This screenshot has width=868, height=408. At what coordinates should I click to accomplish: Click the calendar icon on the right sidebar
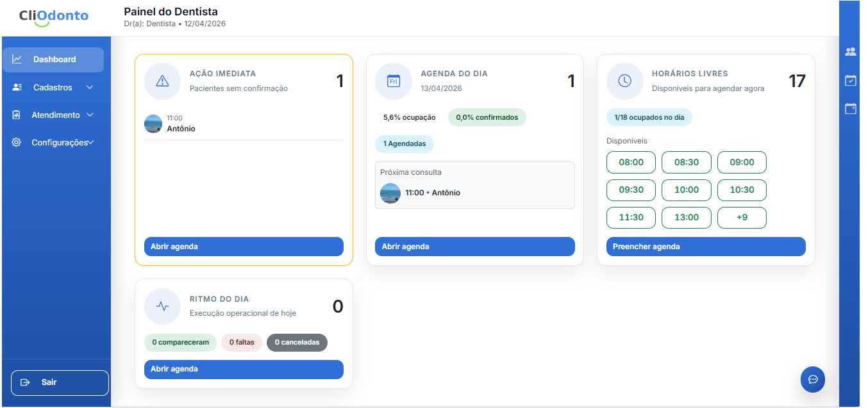coord(851,109)
